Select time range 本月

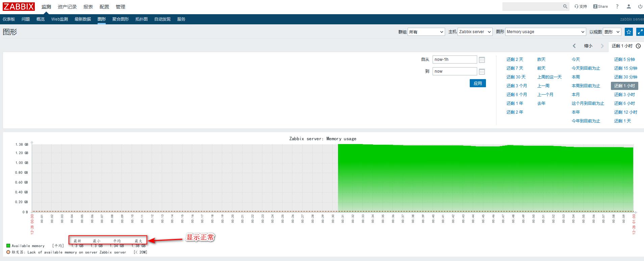click(x=576, y=94)
